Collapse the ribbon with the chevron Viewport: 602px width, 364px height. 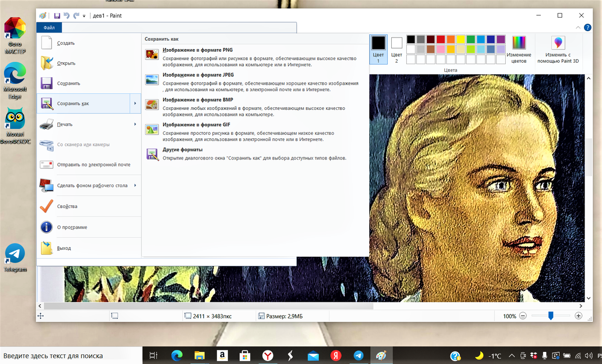[579, 28]
